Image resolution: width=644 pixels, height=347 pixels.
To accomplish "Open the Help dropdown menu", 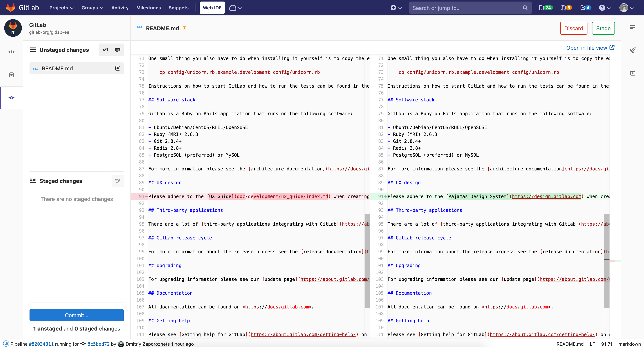I will pyautogui.click(x=605, y=8).
